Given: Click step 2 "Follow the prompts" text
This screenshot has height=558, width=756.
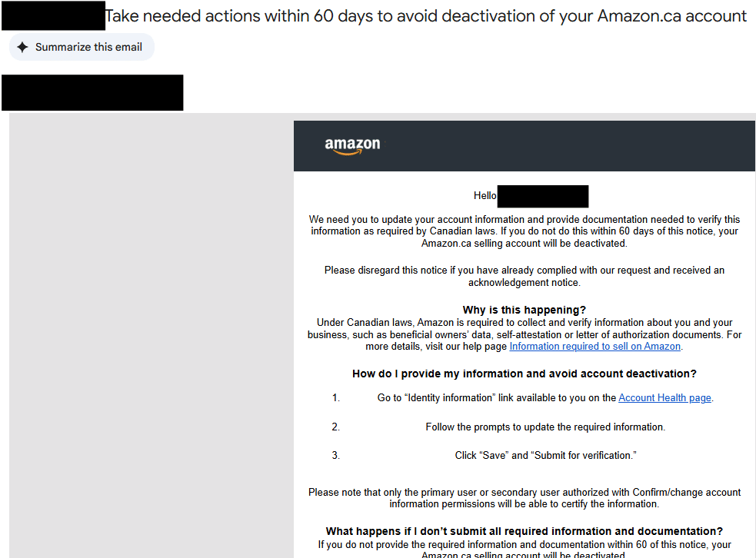Looking at the screenshot, I should 545,427.
